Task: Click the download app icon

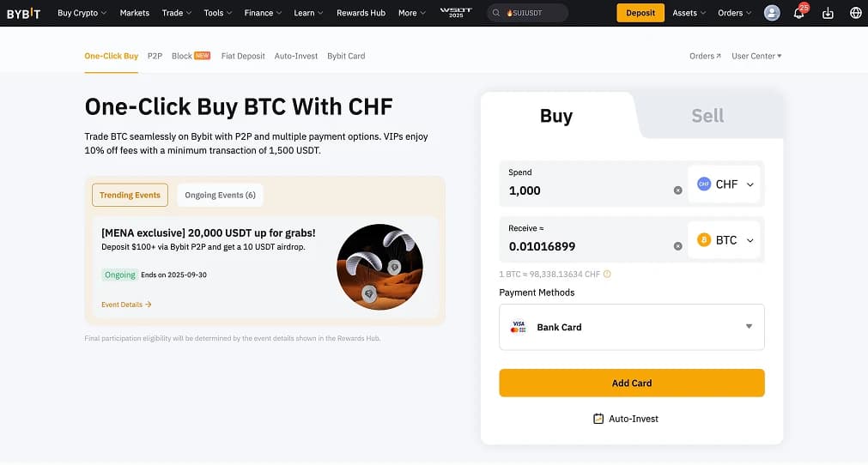Action: click(828, 13)
